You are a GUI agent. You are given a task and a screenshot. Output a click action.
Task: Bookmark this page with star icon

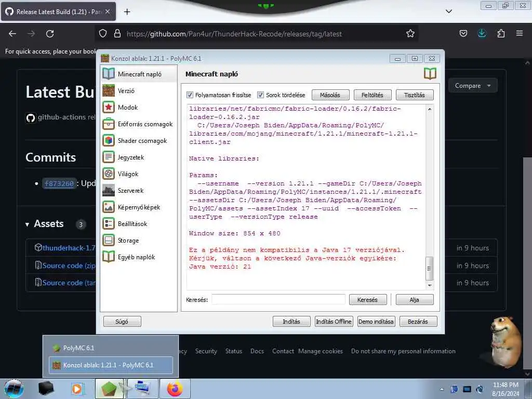[410, 34]
